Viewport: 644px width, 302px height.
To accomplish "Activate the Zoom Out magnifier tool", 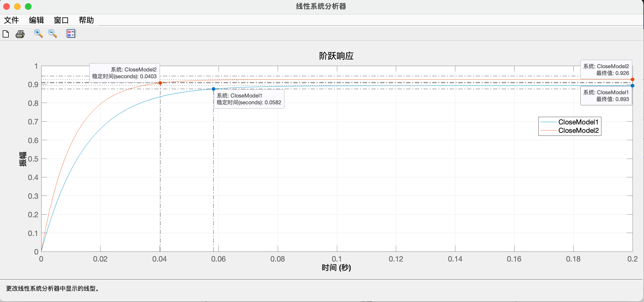I will [53, 34].
